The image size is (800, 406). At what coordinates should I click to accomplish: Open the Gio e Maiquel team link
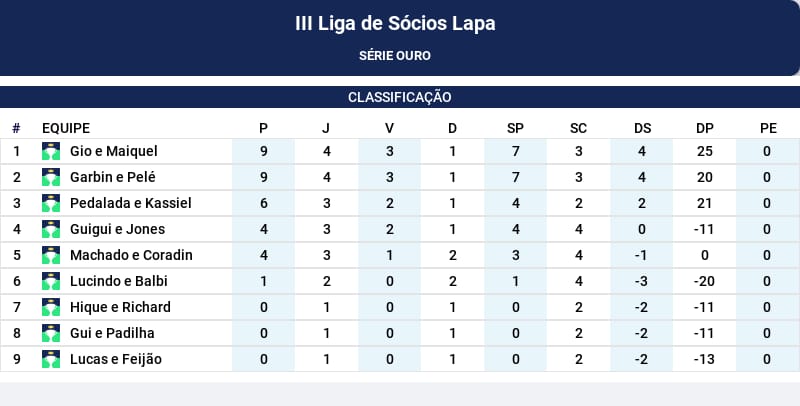point(114,151)
